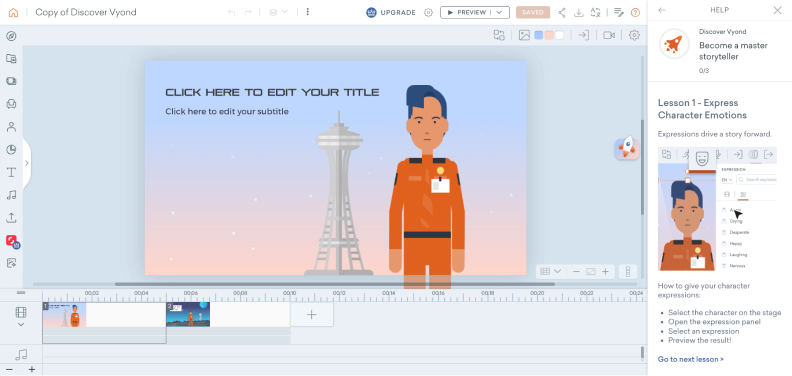Viewport: 792px width, 376px height.
Task: Click the project title 'Copy of Discover Vyond'
Action: coord(86,12)
